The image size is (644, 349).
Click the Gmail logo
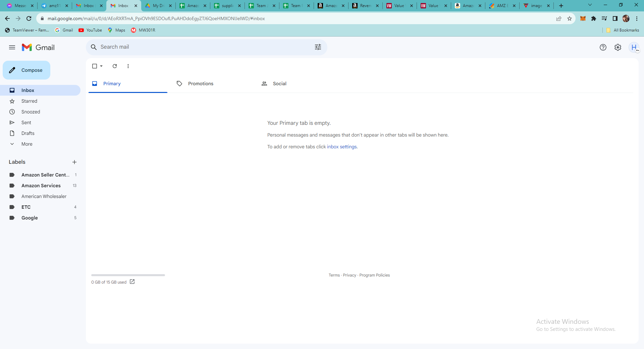pos(38,47)
